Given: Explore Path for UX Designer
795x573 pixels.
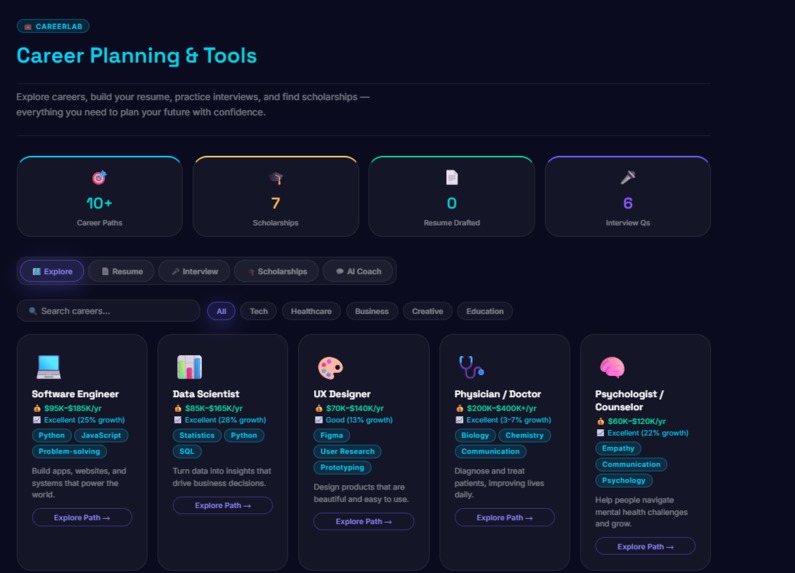Looking at the screenshot, I should [364, 521].
